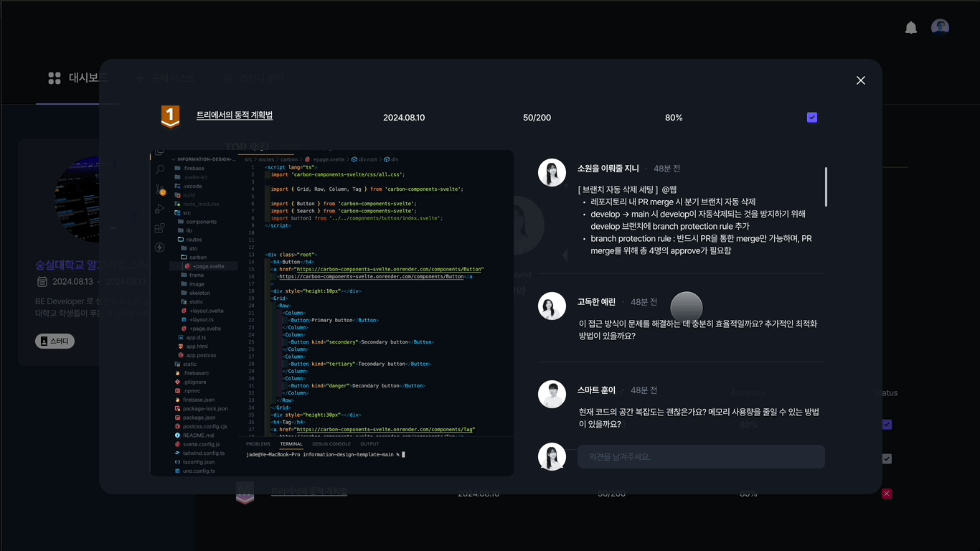Uncheck the blue checkbox in the modal header
This screenshot has height=551, width=980.
pyautogui.click(x=812, y=117)
